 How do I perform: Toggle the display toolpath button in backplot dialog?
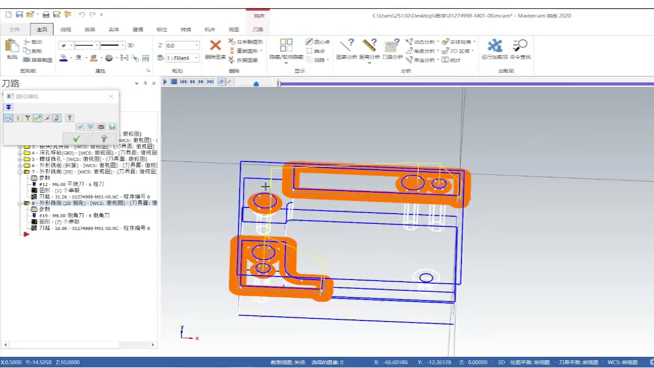click(x=8, y=118)
